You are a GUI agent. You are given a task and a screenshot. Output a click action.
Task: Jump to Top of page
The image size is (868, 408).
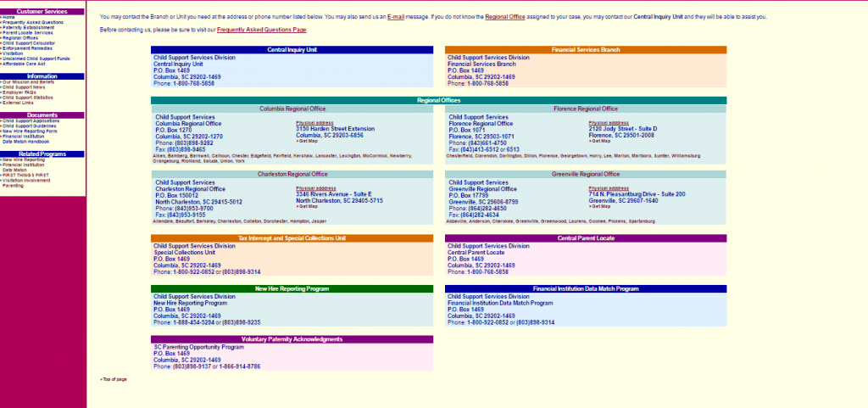(x=114, y=379)
